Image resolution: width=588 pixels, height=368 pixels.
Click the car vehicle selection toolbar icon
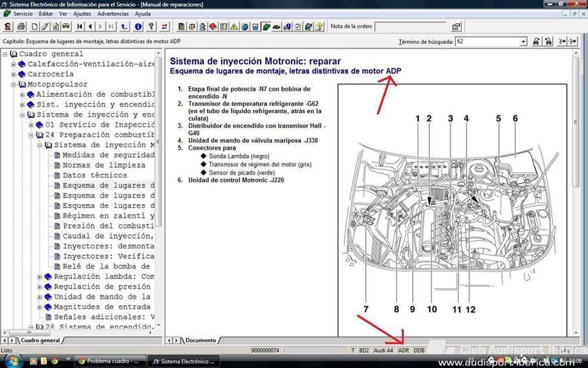coord(66,27)
